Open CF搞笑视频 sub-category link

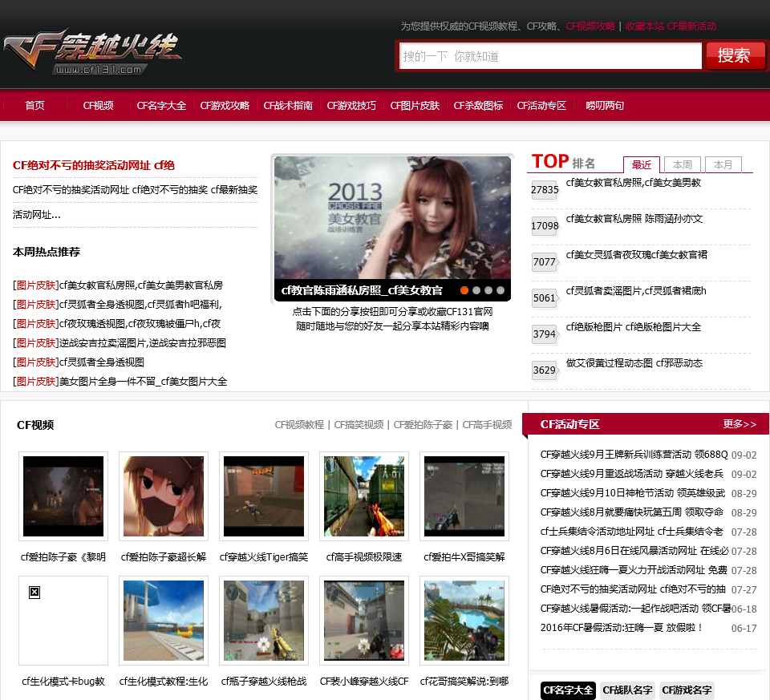tap(359, 425)
